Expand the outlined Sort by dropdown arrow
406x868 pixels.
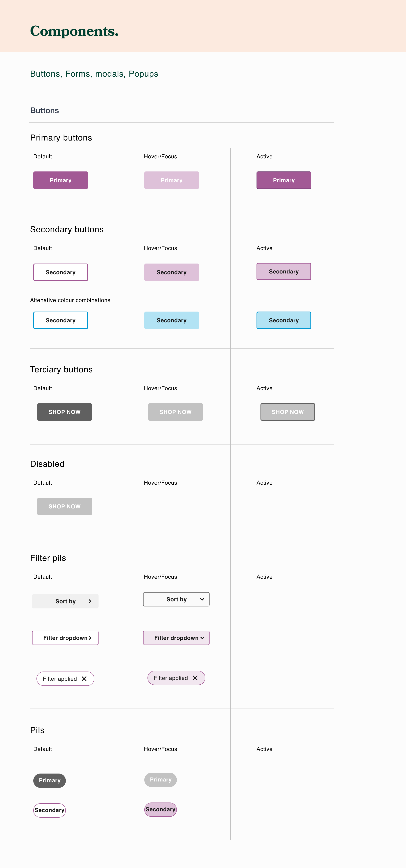[x=202, y=599]
